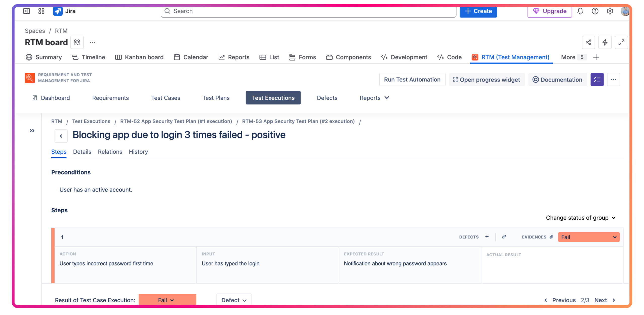Expand the Reports dropdown in RTM navigation
Image resolution: width=644 pixels, height=315 pixels.
pos(374,98)
